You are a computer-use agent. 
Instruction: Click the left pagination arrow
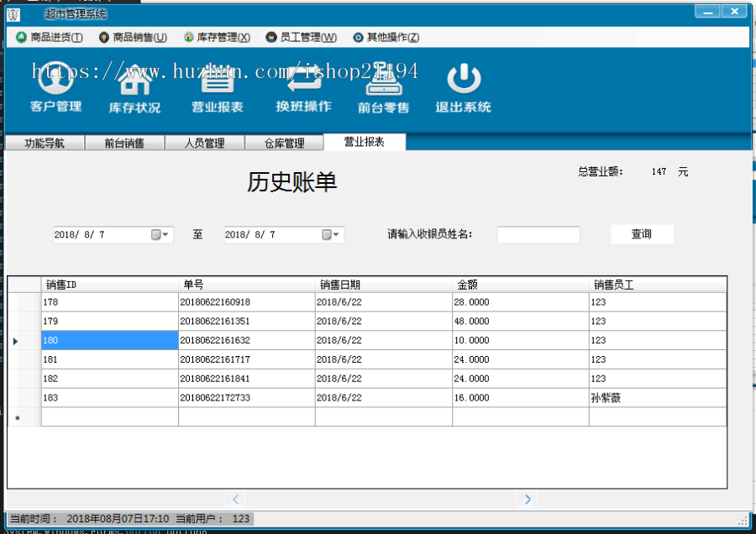(235, 499)
